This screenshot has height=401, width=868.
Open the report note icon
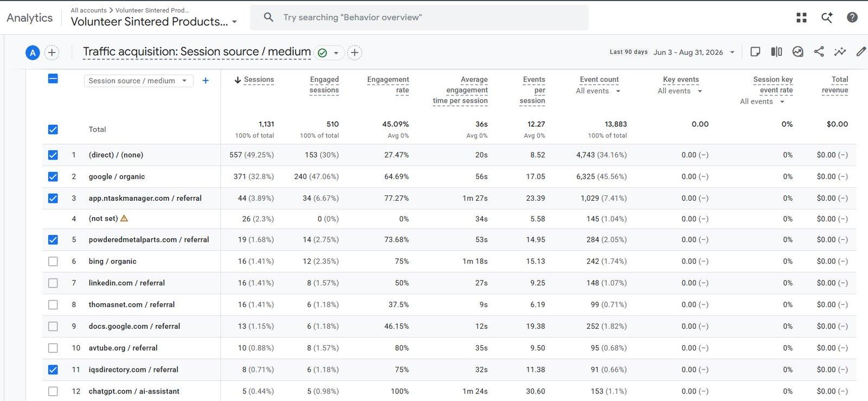point(755,52)
